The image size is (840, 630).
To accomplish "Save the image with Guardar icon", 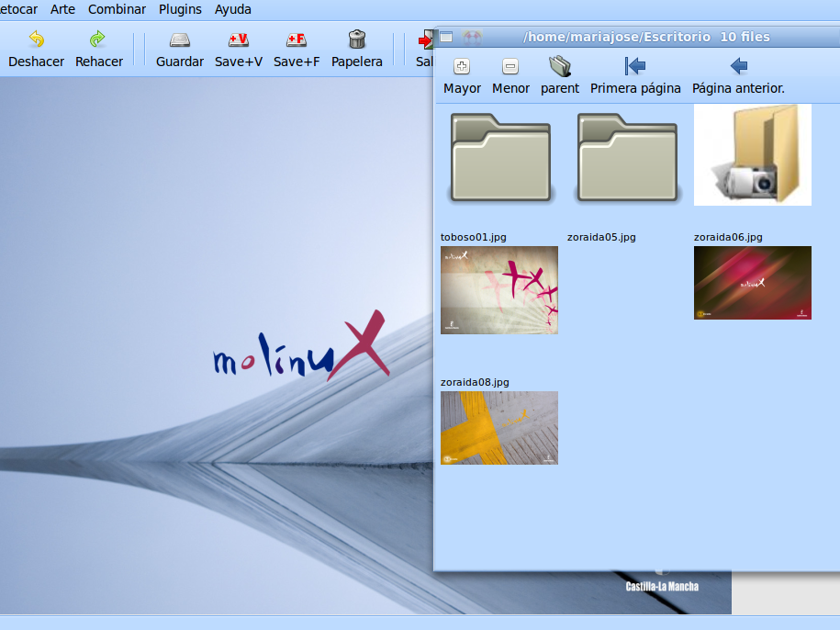I will [x=179, y=40].
